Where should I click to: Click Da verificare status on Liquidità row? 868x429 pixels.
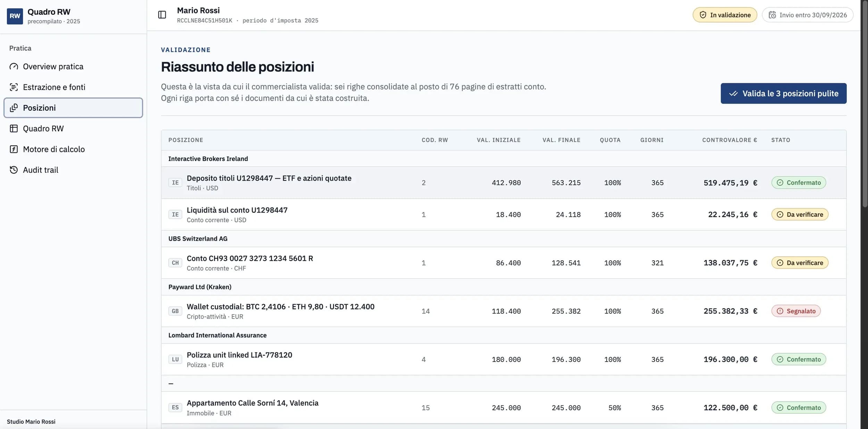pyautogui.click(x=800, y=215)
